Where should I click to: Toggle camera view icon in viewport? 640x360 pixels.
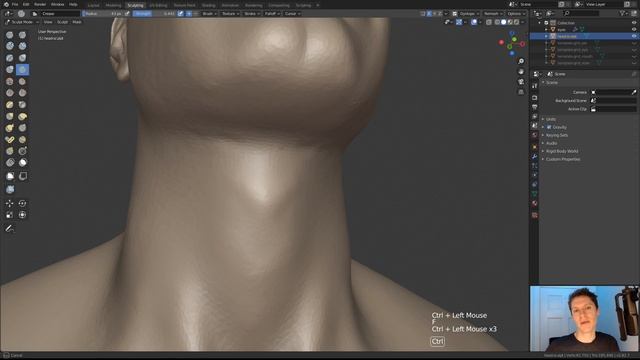[x=521, y=82]
